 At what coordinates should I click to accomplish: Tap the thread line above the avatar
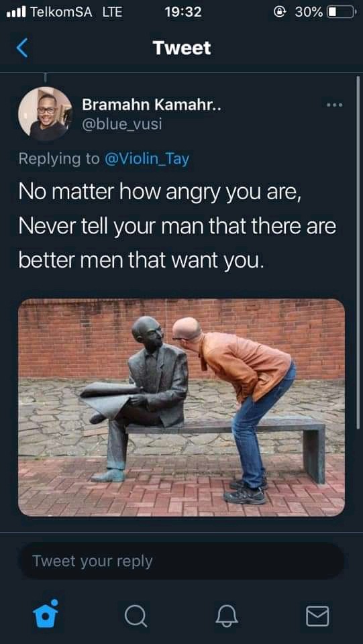45,78
